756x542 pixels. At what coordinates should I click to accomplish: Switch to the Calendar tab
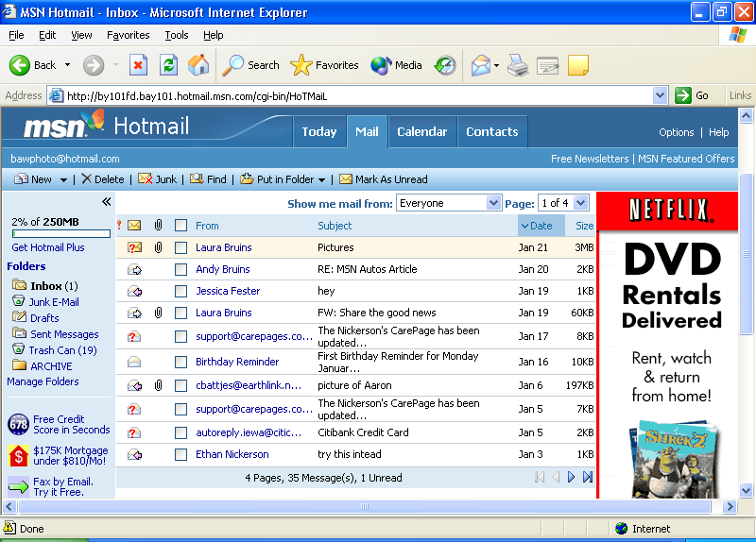tap(422, 132)
